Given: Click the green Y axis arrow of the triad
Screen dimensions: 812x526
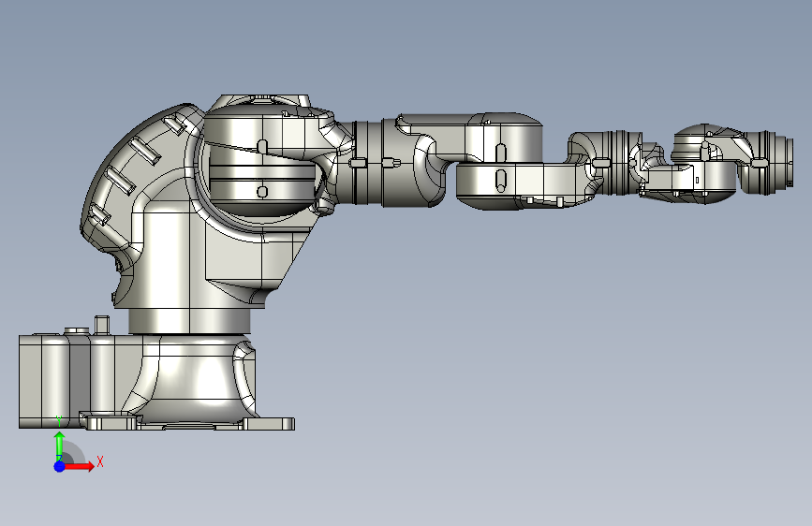Looking at the screenshot, I should 59,445.
